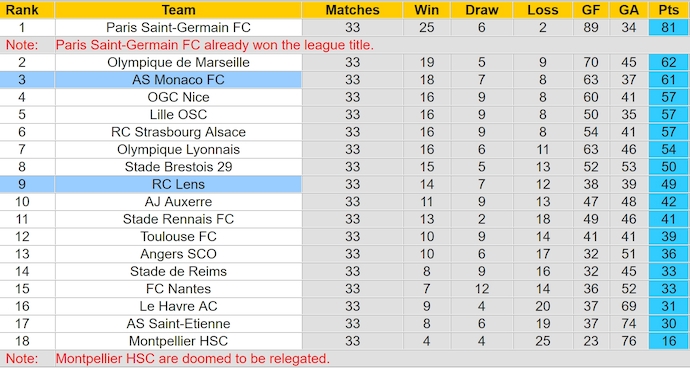Select the highlighted RC Lens row

345,184
